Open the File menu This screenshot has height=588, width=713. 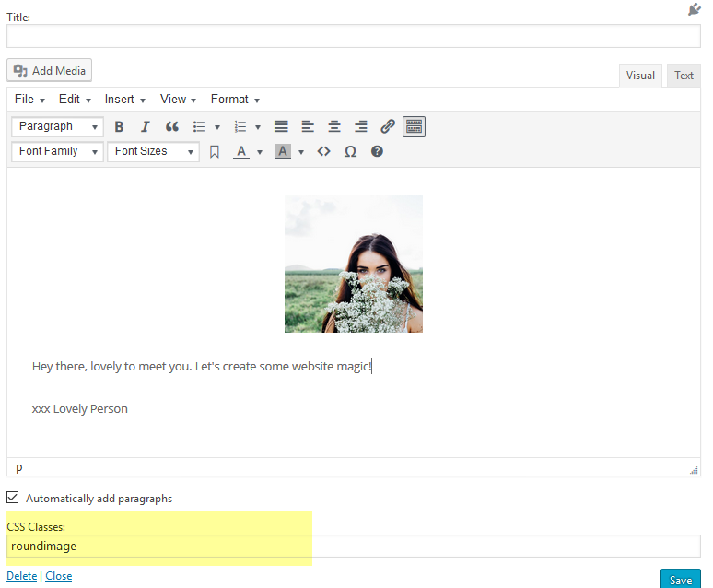pyautogui.click(x=29, y=100)
